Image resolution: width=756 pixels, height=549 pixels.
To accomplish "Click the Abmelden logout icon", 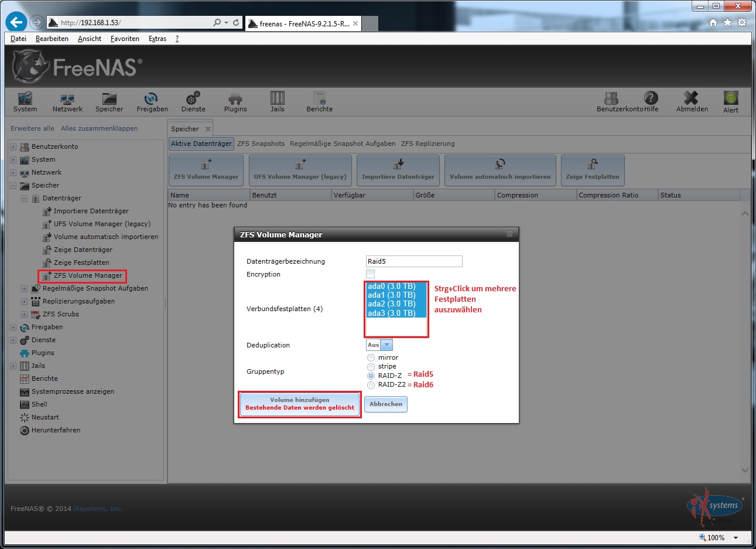I will tap(692, 101).
